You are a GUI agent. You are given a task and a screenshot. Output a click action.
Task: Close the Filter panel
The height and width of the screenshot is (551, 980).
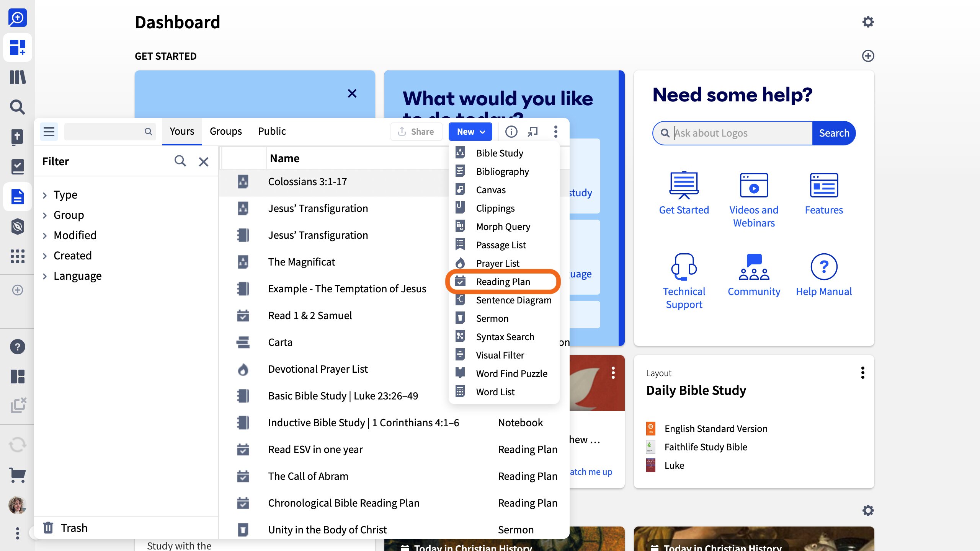point(204,161)
